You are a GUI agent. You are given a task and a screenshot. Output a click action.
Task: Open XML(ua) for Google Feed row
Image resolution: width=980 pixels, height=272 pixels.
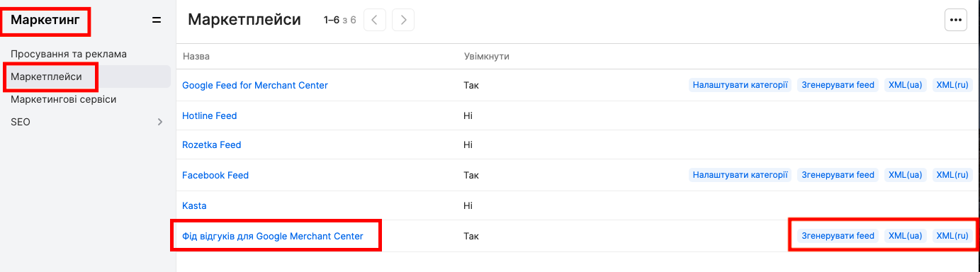[x=905, y=85]
